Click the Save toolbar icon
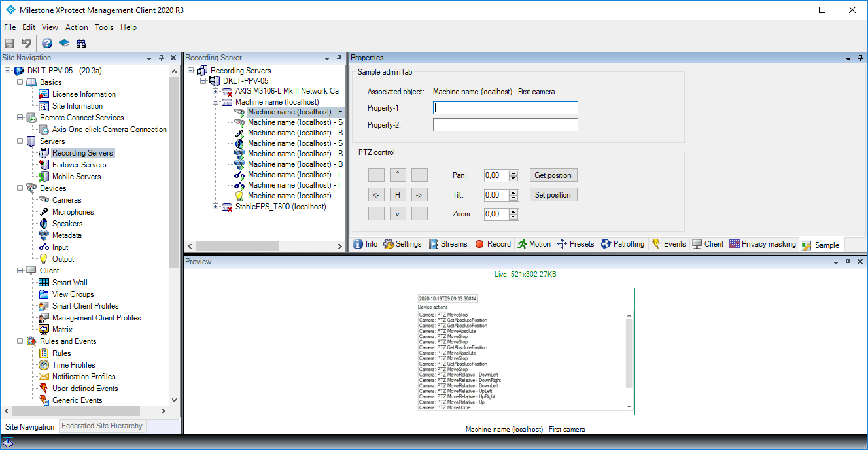This screenshot has width=868, height=450. tap(9, 43)
